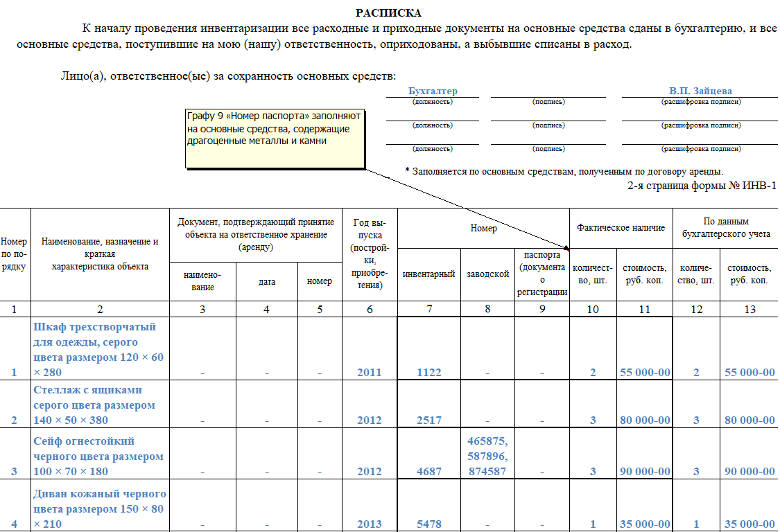780x532 pixels.
Task: Click the Бухгалтер position field
Action: coord(433,91)
